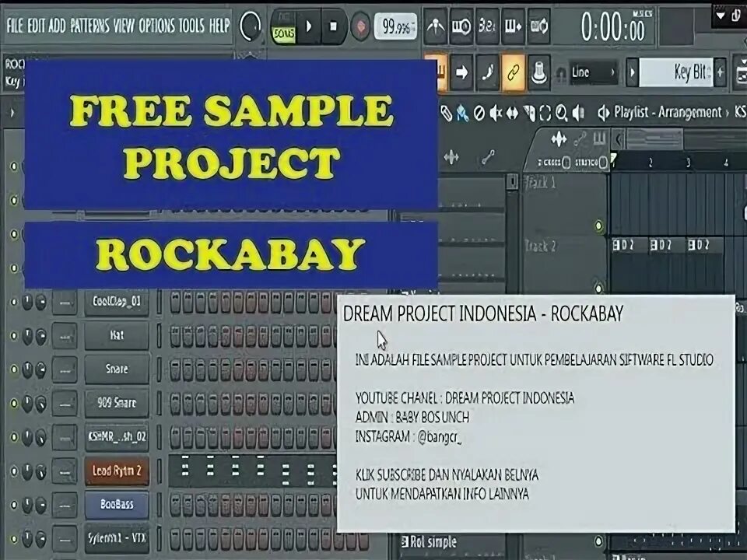The image size is (747, 560).
Task: Open the EDIT menu
Action: point(37,25)
